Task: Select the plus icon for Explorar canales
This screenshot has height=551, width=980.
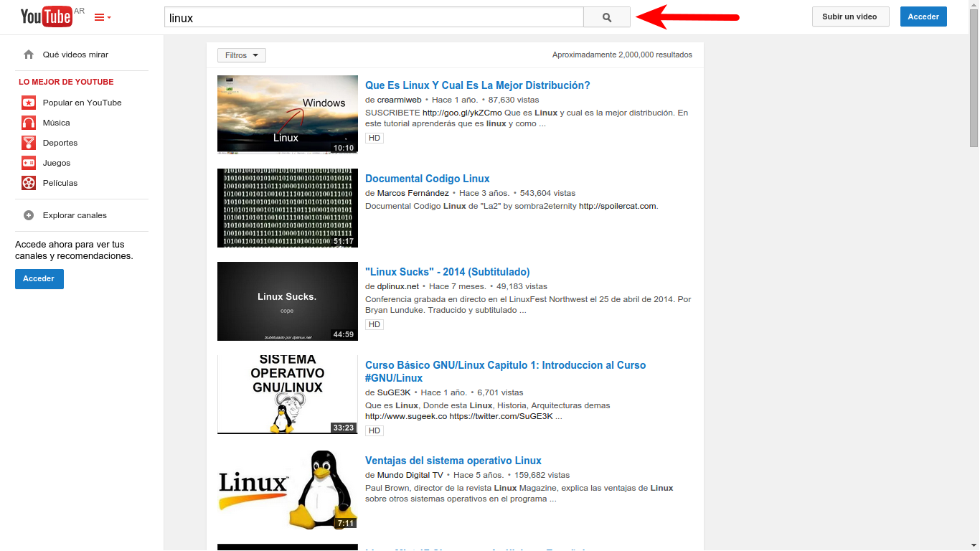Action: 29,215
